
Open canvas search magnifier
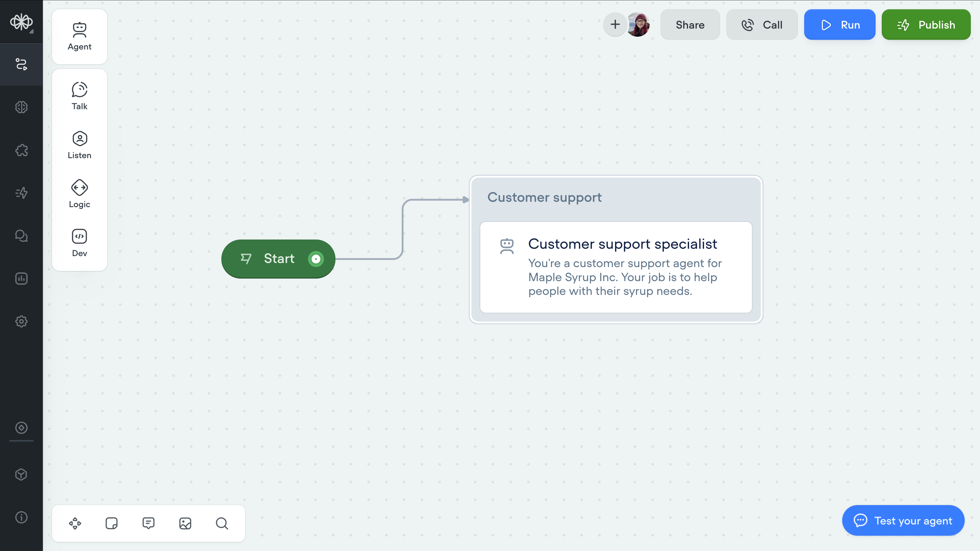pyautogui.click(x=222, y=523)
